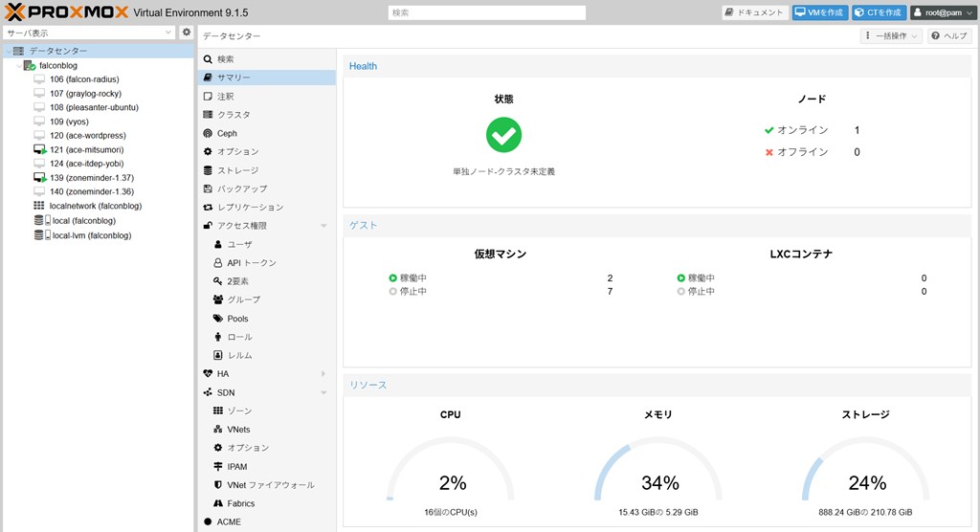Image resolution: width=980 pixels, height=532 pixels.
Task: Focus the top 検索 search field
Action: (486, 12)
